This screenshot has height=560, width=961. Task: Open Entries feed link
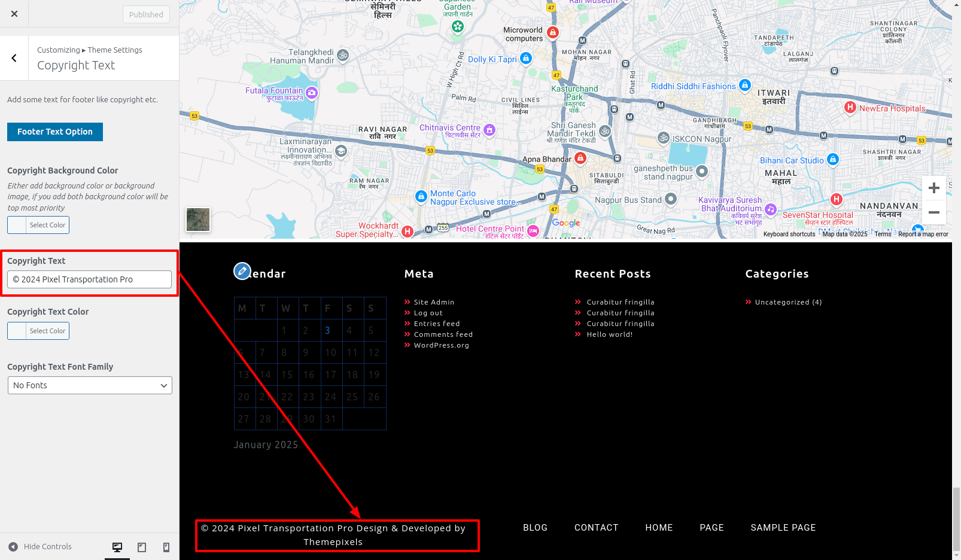(437, 324)
